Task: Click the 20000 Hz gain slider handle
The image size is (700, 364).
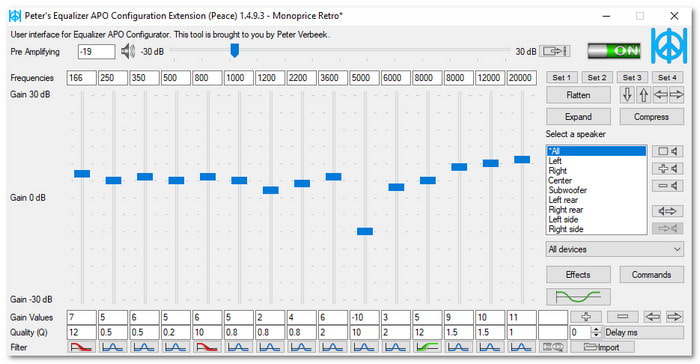Action: [x=522, y=159]
